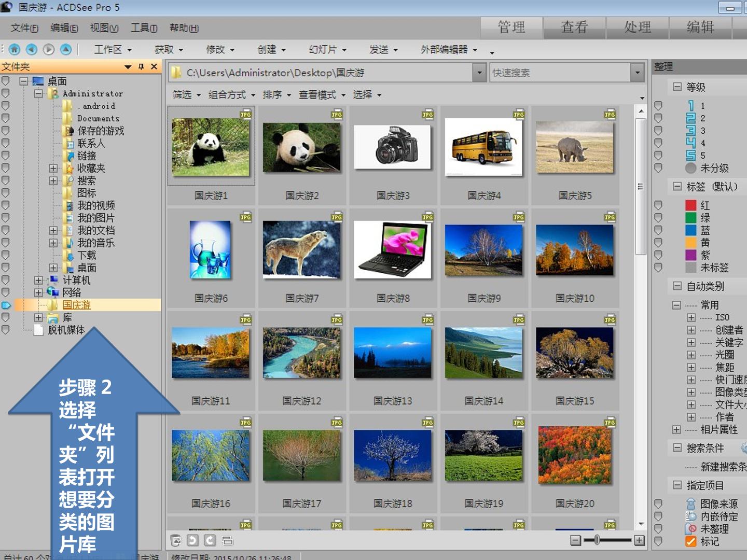747x560 pixels.
Task: Open the 工具 menu
Action: coord(144,28)
